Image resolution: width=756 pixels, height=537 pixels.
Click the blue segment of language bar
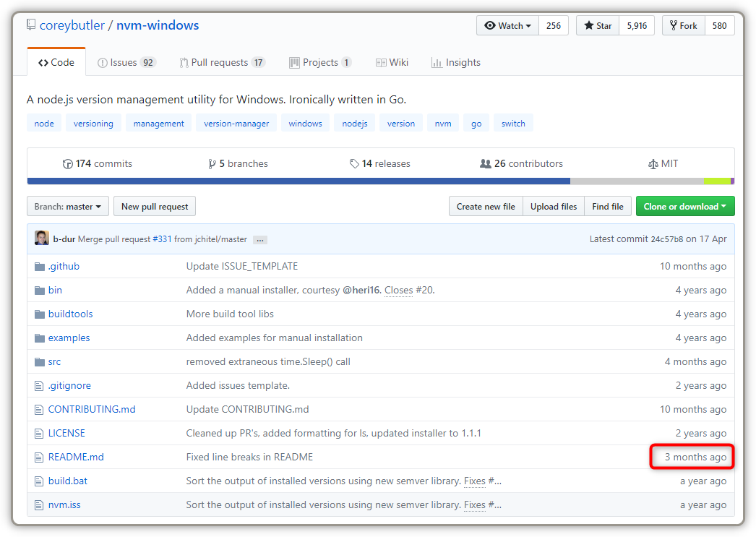point(299,181)
